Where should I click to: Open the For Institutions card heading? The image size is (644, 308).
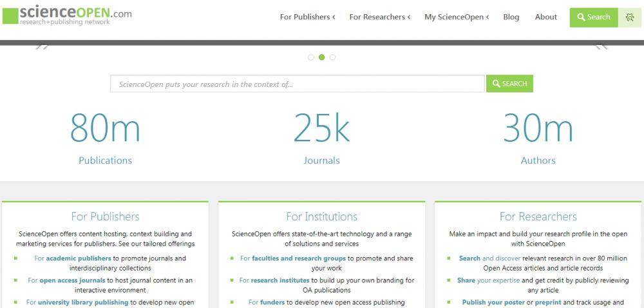321,217
